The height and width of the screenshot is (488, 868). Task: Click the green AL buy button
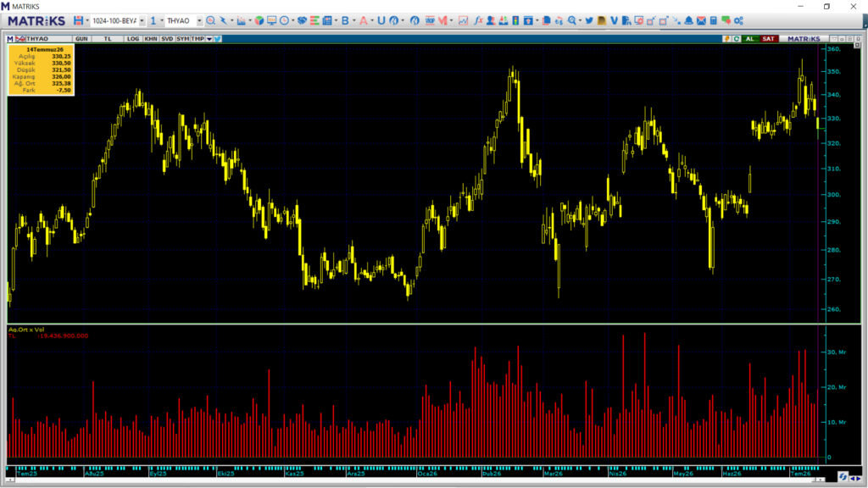749,39
